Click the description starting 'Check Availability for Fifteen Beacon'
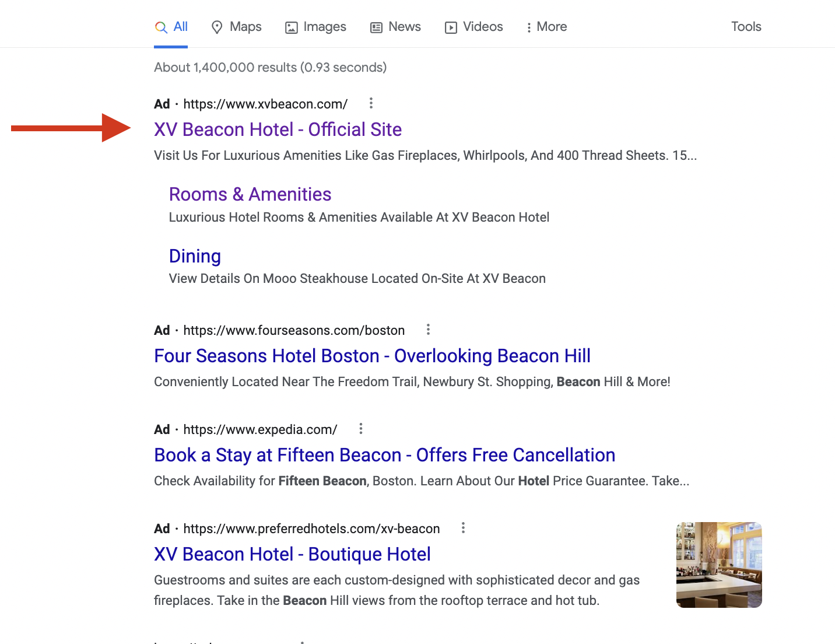 click(x=422, y=481)
